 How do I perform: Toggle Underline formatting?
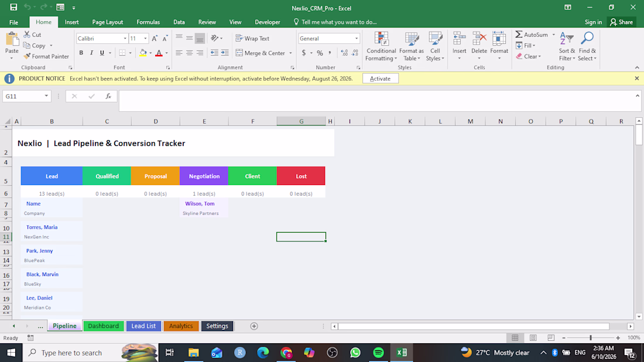(x=102, y=53)
